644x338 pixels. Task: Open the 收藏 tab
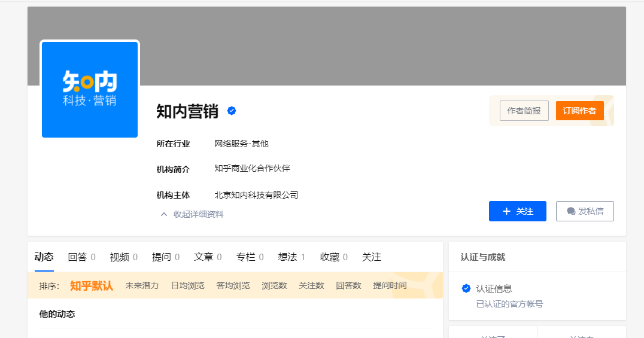pyautogui.click(x=334, y=257)
